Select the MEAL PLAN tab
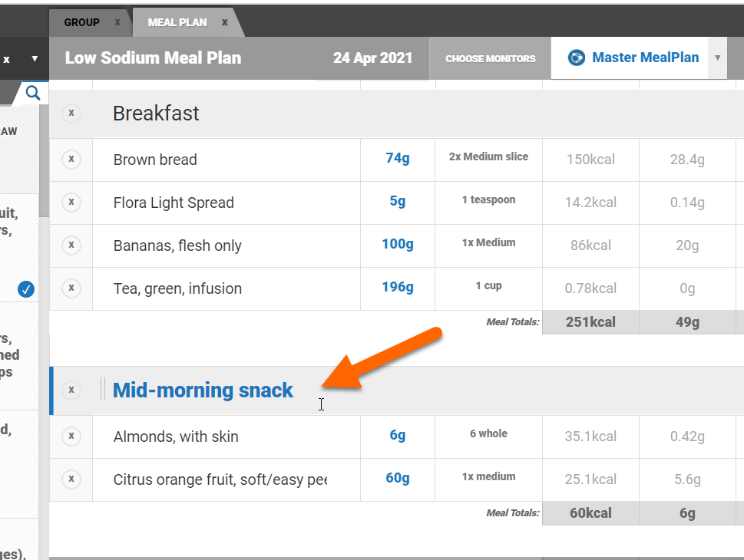Viewport: 744px width, 560px height. 177,22
